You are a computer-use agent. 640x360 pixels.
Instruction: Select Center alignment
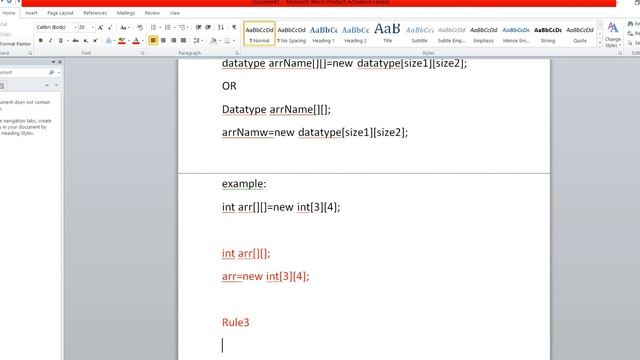click(163, 40)
